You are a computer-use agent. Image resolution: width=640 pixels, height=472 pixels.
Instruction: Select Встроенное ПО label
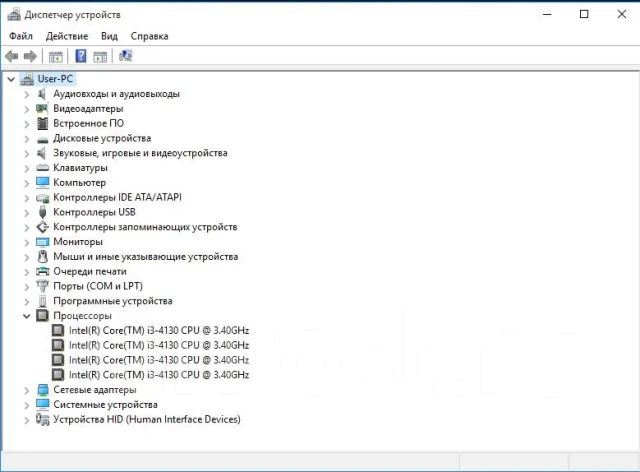tap(89, 123)
